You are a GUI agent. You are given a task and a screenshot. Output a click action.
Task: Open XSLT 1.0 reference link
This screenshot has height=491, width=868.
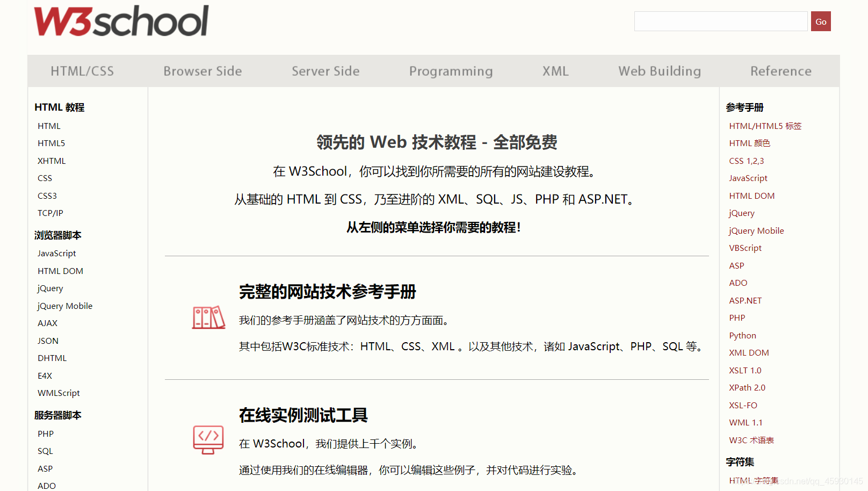coord(745,370)
